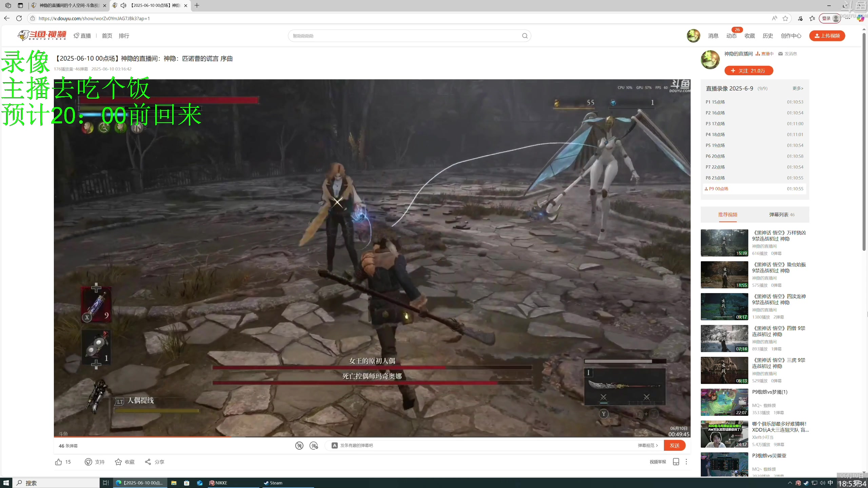The width and height of the screenshot is (868, 488).
Task: Play P1 15点场 recording
Action: (x=754, y=102)
